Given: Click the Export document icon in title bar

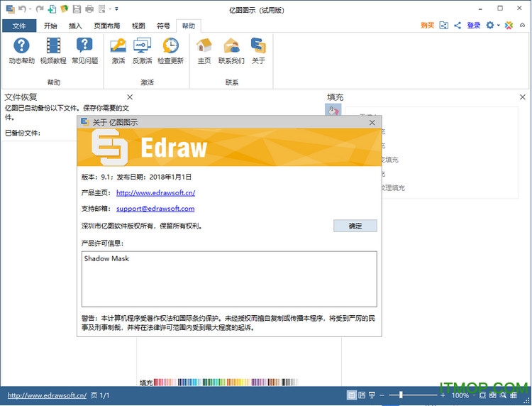Looking at the screenshot, I should coord(101,9).
